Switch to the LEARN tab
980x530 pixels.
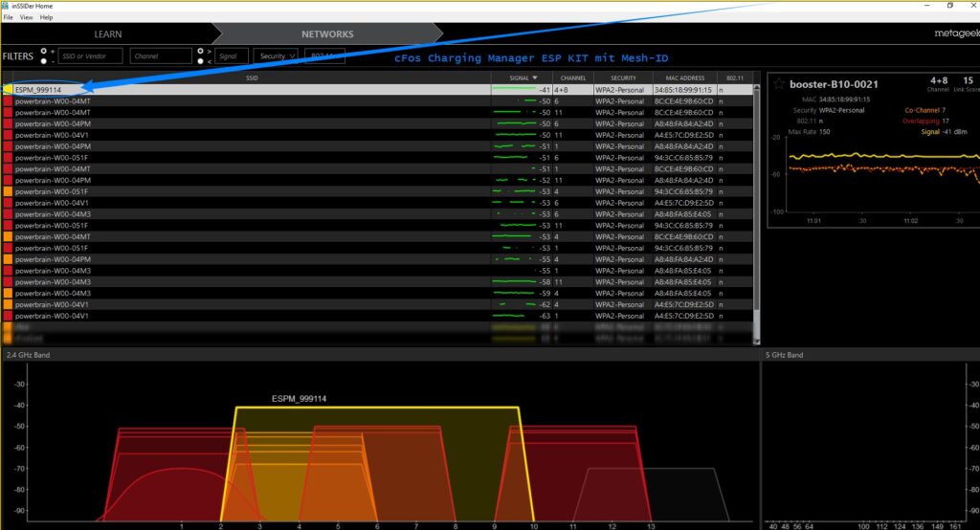click(x=107, y=34)
